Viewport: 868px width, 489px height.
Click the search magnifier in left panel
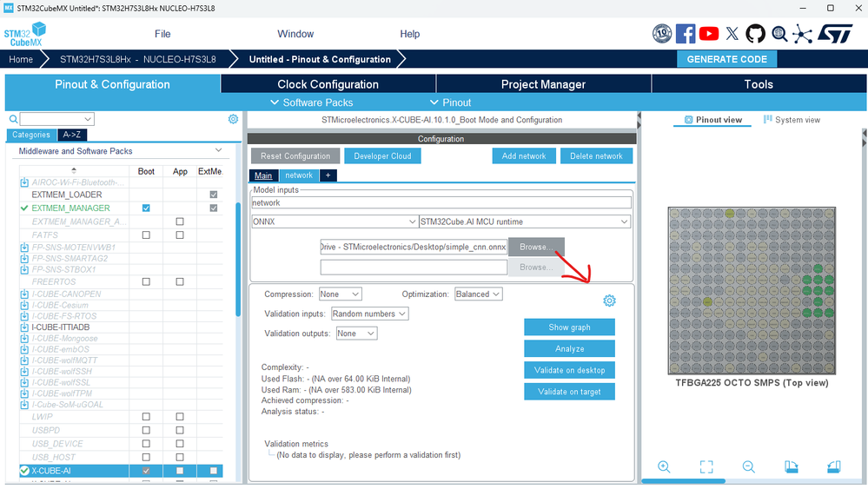13,119
